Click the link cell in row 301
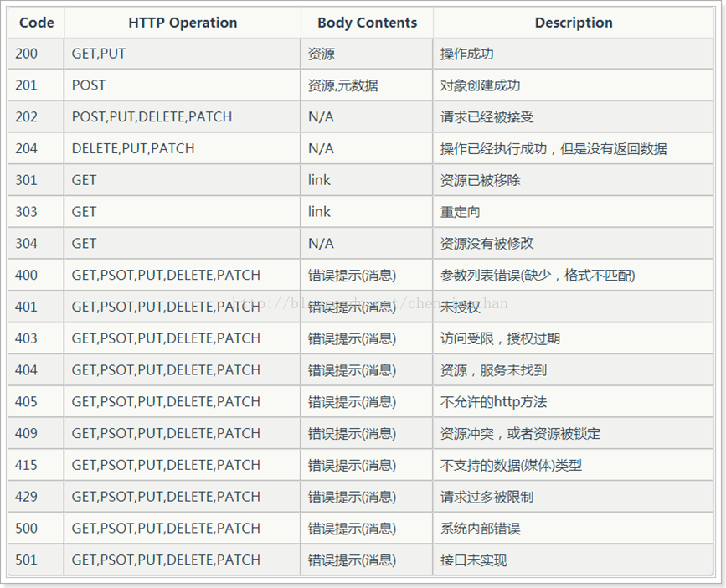This screenshot has width=726, height=588. [367, 180]
